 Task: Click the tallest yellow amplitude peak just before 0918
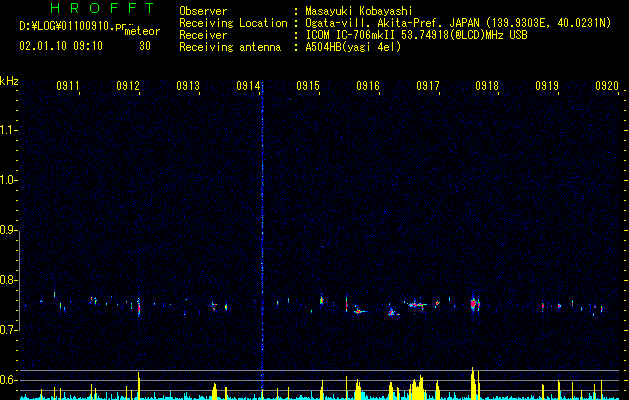click(473, 383)
